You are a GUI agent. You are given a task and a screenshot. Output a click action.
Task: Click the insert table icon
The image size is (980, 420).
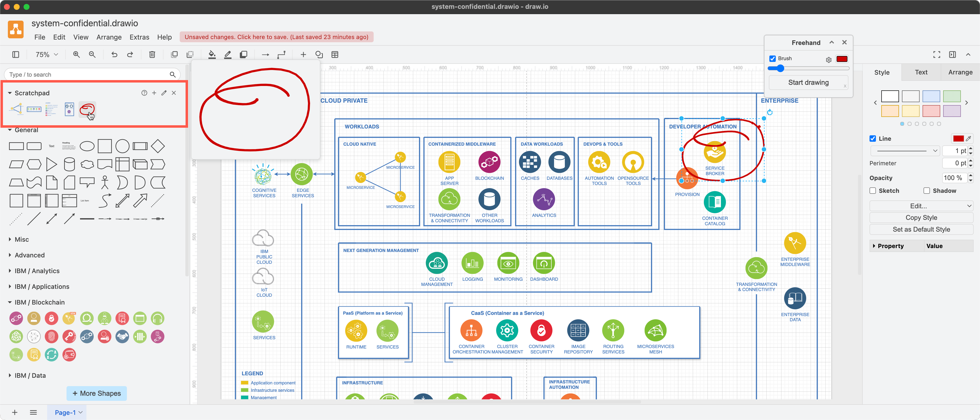point(335,55)
